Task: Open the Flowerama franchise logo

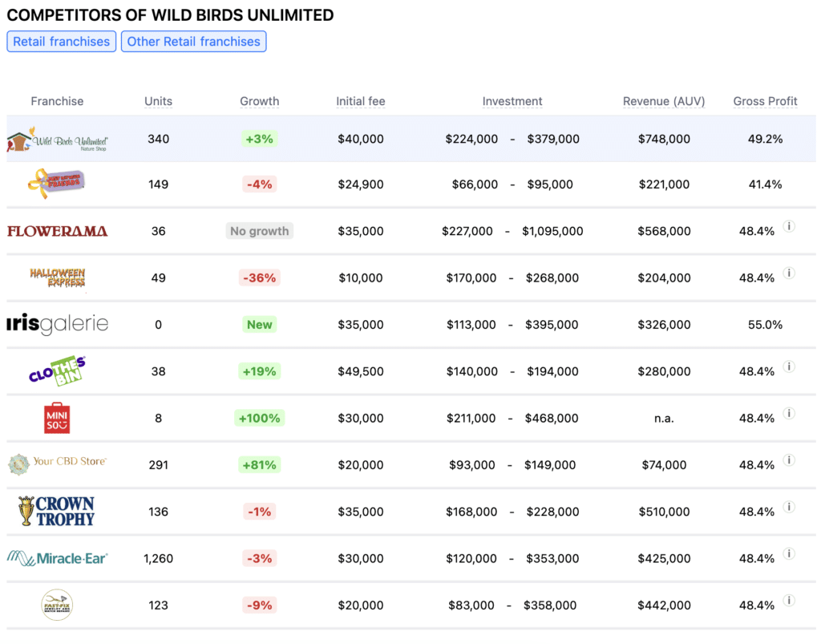Action: [x=57, y=231]
